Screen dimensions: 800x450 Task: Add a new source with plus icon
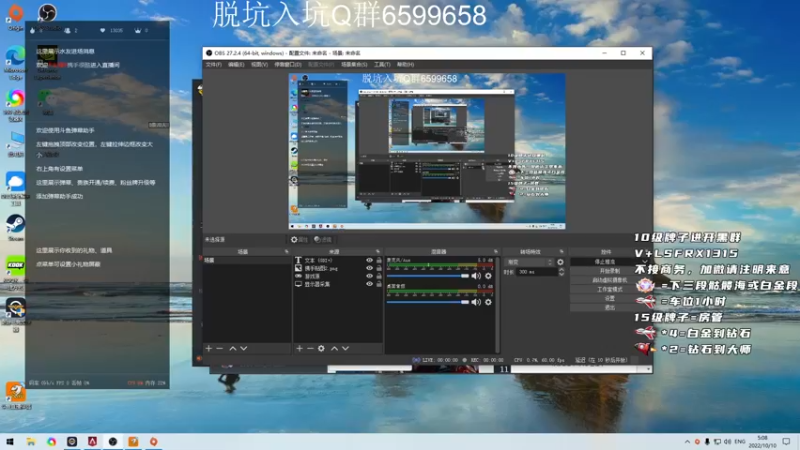299,348
